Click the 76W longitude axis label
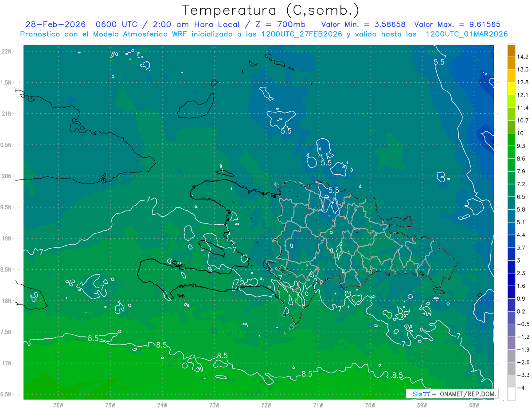The image size is (532, 411). pyautogui.click(x=58, y=405)
